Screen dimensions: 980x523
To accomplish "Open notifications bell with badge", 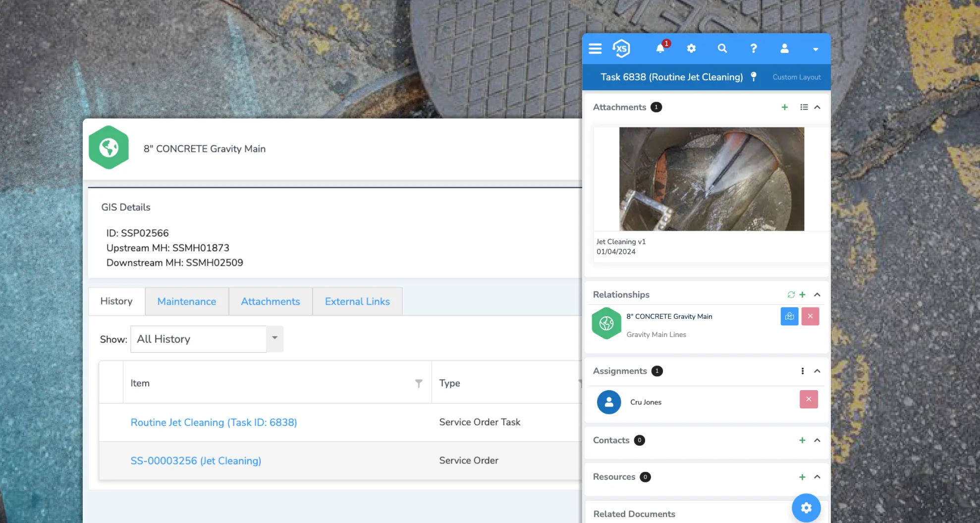I will click(x=660, y=49).
